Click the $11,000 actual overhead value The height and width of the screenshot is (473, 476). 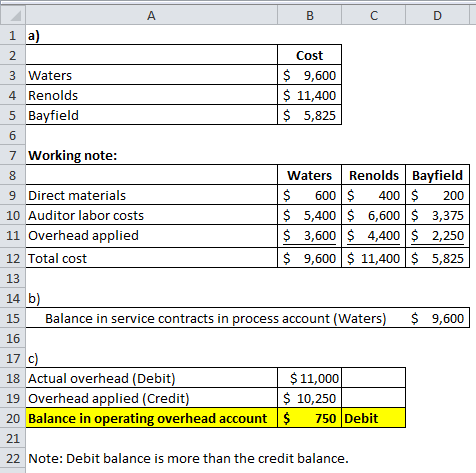309,378
